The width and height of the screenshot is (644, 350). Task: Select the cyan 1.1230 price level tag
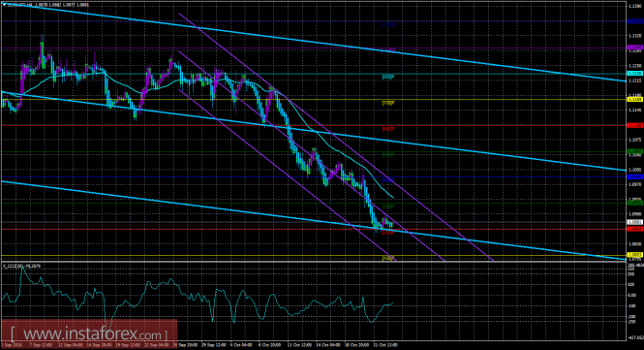(635, 74)
